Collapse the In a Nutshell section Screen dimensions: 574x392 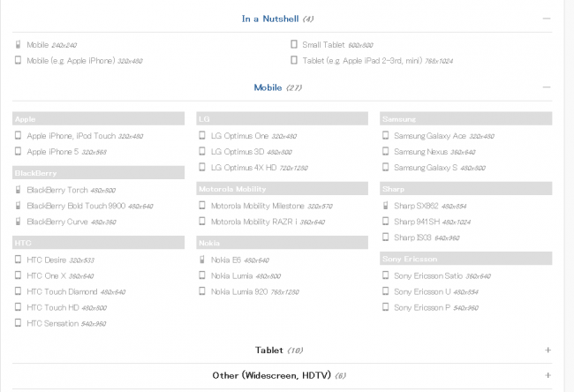coord(547,19)
